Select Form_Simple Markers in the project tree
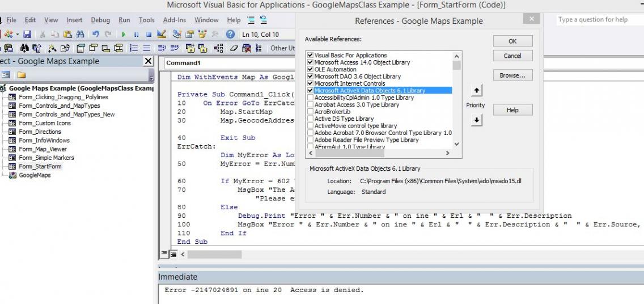The image size is (644, 304). tap(46, 158)
